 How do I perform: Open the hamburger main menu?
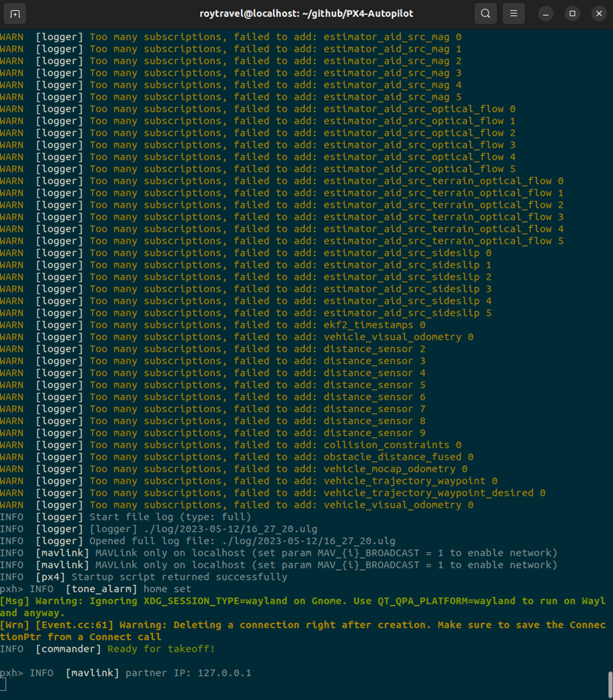tap(513, 14)
